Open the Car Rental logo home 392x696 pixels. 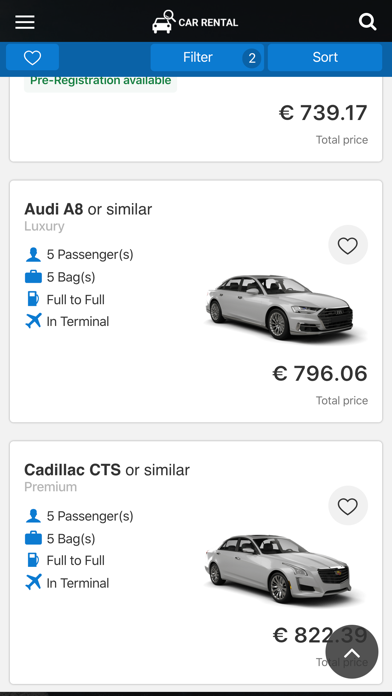pos(195,22)
